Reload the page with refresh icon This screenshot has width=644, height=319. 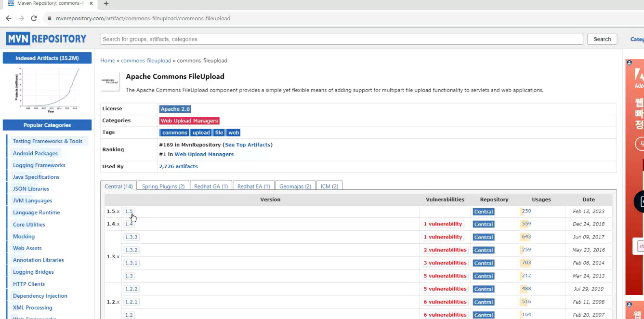[x=34, y=18]
